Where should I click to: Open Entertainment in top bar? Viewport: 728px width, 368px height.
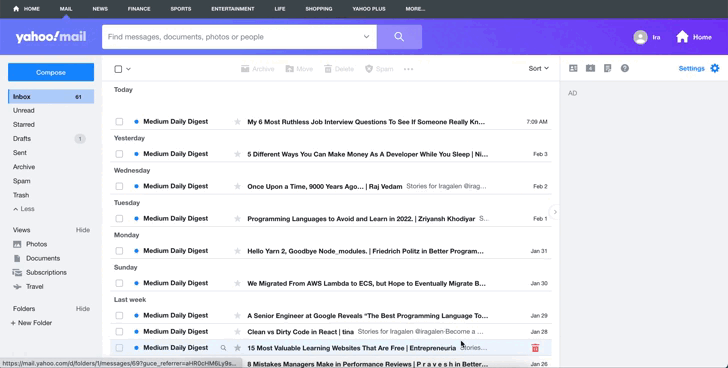coord(233,9)
